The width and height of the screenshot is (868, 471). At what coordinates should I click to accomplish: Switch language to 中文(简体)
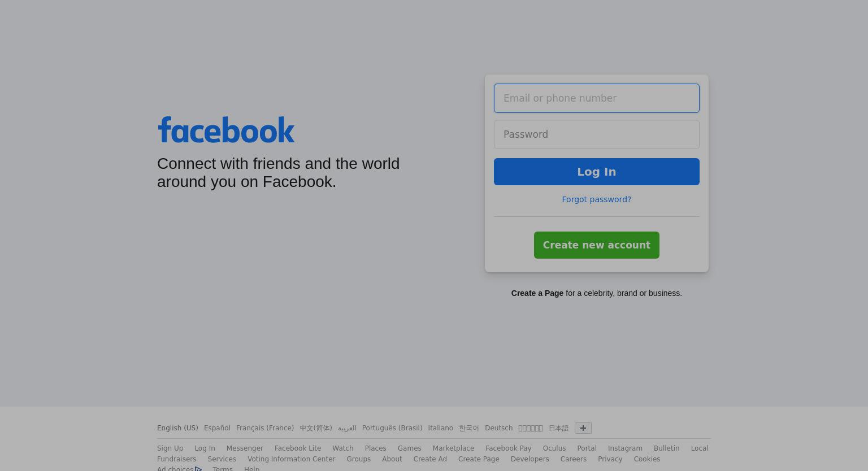pyautogui.click(x=316, y=428)
